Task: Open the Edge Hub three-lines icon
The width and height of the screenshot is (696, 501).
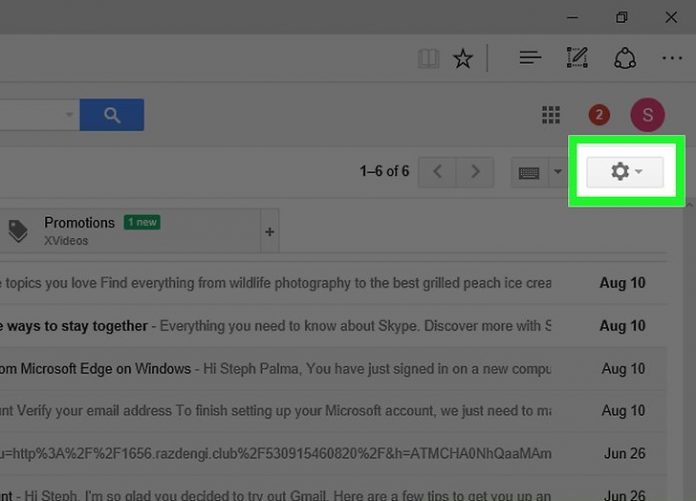Action: tap(530, 59)
